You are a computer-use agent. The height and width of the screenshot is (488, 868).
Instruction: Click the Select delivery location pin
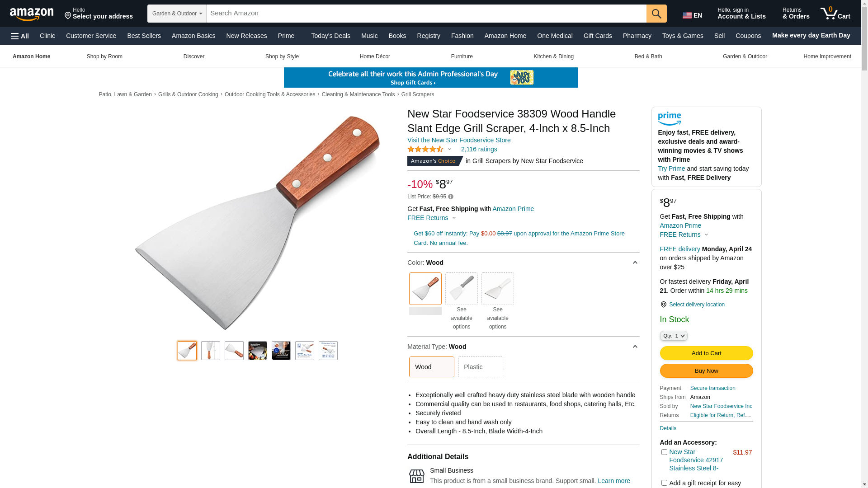click(x=663, y=305)
